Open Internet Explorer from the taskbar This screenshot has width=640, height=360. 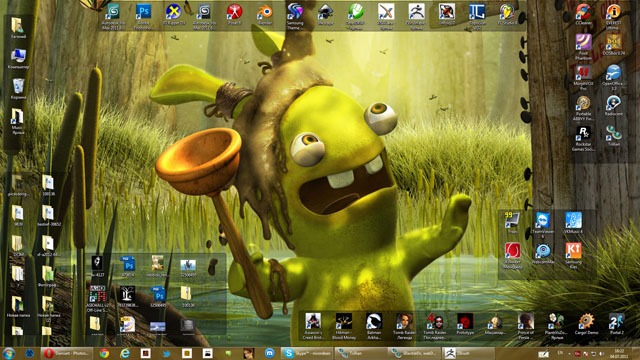tap(125, 353)
